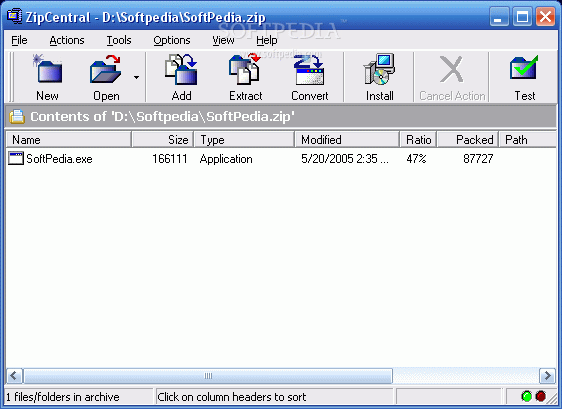Viewport: 562px width, 409px height.
Task: Click the New archive toolbar icon
Action: pyautogui.click(x=47, y=69)
